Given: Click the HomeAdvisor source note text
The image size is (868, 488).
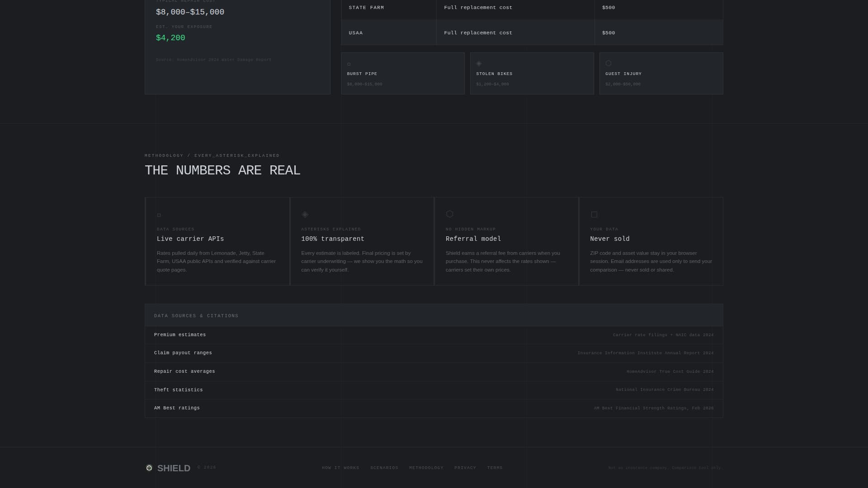Looking at the screenshot, I should coord(213,60).
